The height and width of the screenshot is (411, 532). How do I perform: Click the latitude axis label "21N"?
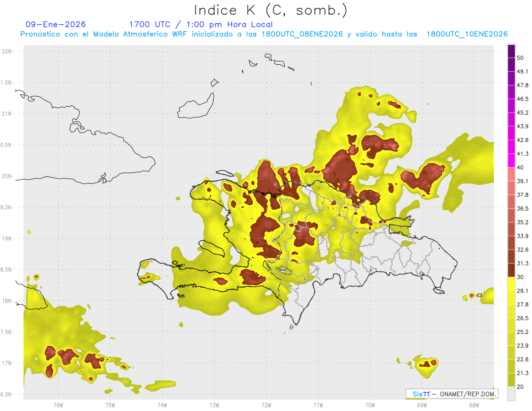click(x=8, y=114)
